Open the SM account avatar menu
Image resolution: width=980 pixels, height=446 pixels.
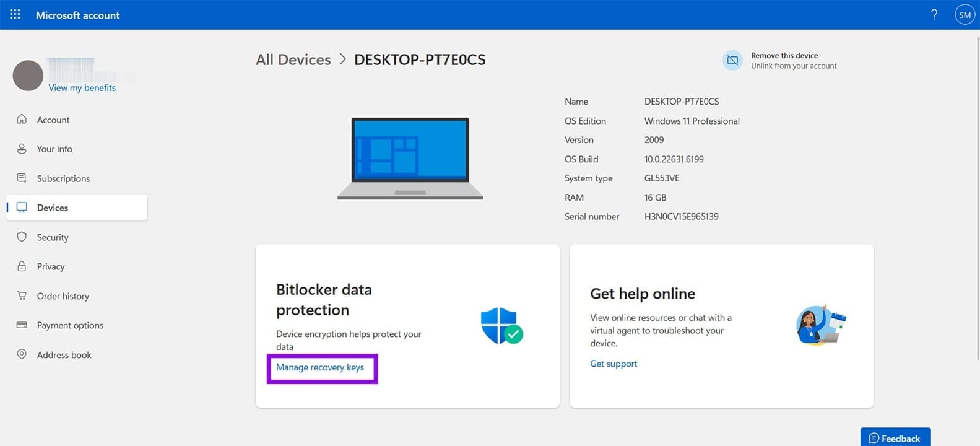965,15
